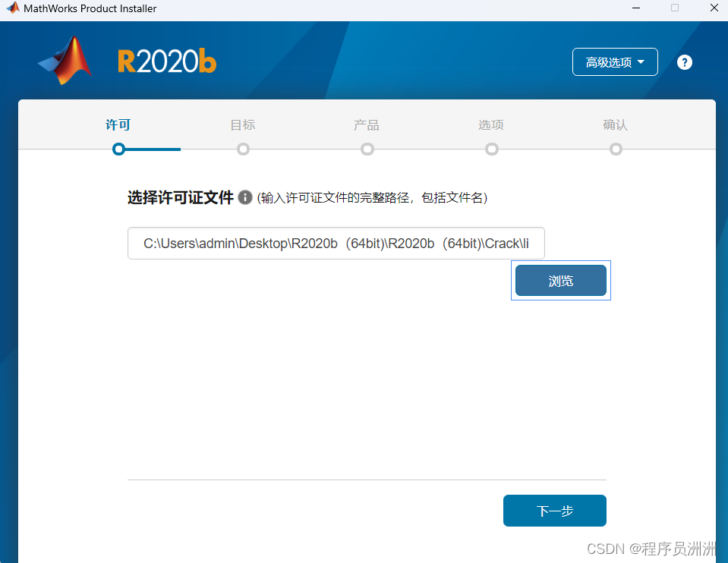Viewport: 728px width, 563px height.
Task: Click the 产品 progress step marker
Action: (x=367, y=149)
